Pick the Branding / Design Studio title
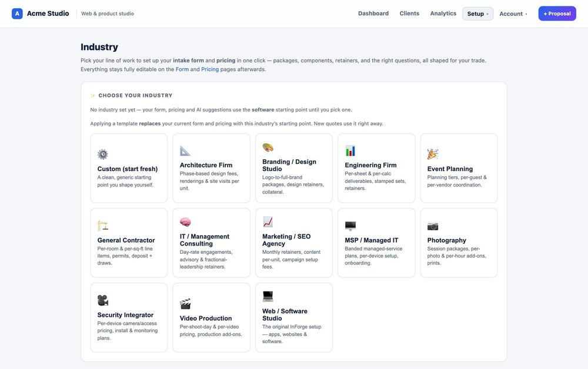The image size is (588, 369). [289, 165]
